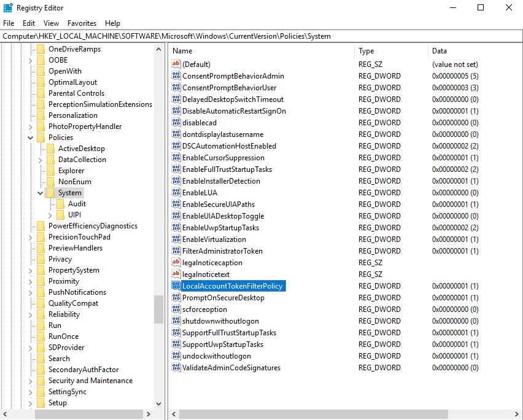The height and width of the screenshot is (420, 523).
Task: Expand the SDProvider tree node
Action: coord(30,348)
